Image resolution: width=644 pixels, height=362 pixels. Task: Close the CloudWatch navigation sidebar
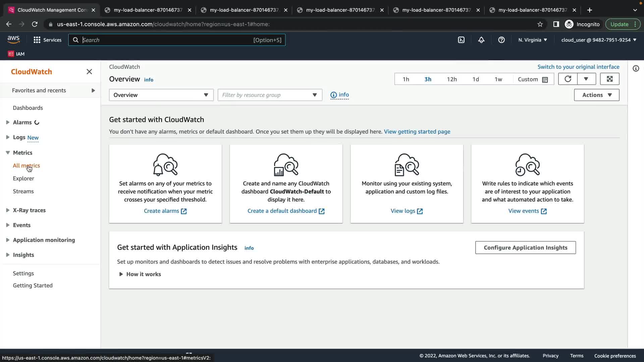click(89, 72)
